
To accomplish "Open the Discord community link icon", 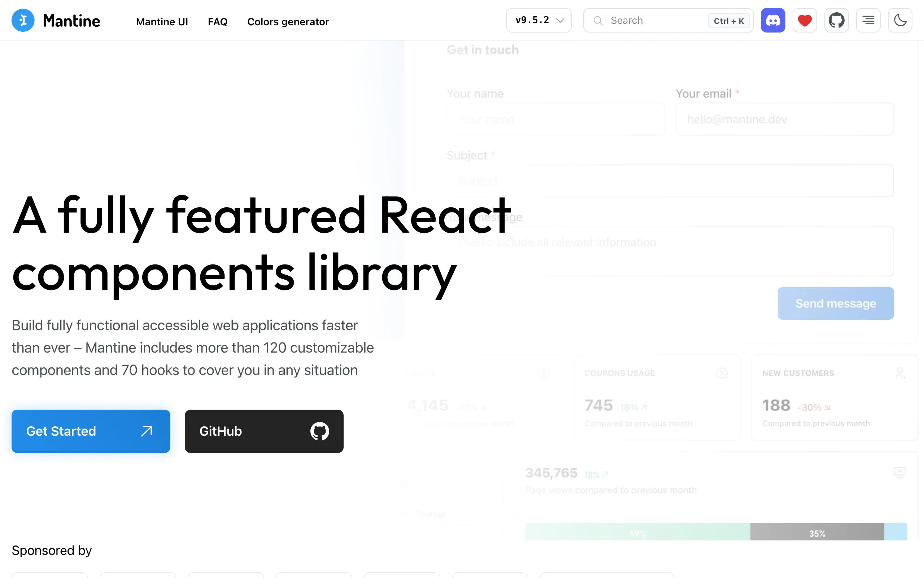I will 773,20.
